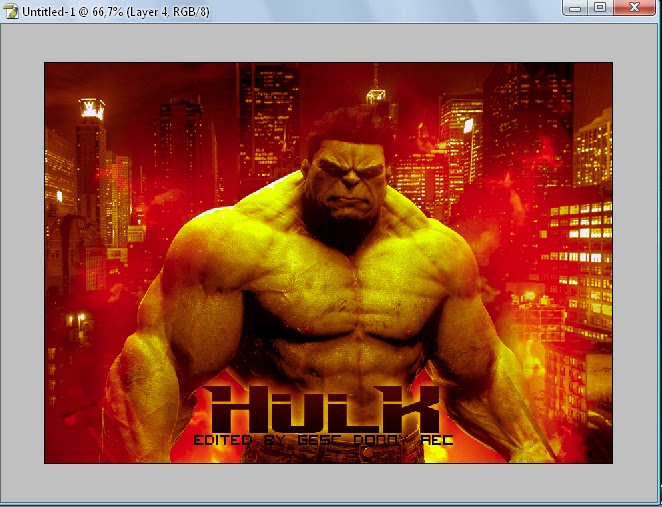Viewport: 662px width, 507px height.
Task: Click the Hulk artwork on the canvas
Action: [x=328, y=263]
